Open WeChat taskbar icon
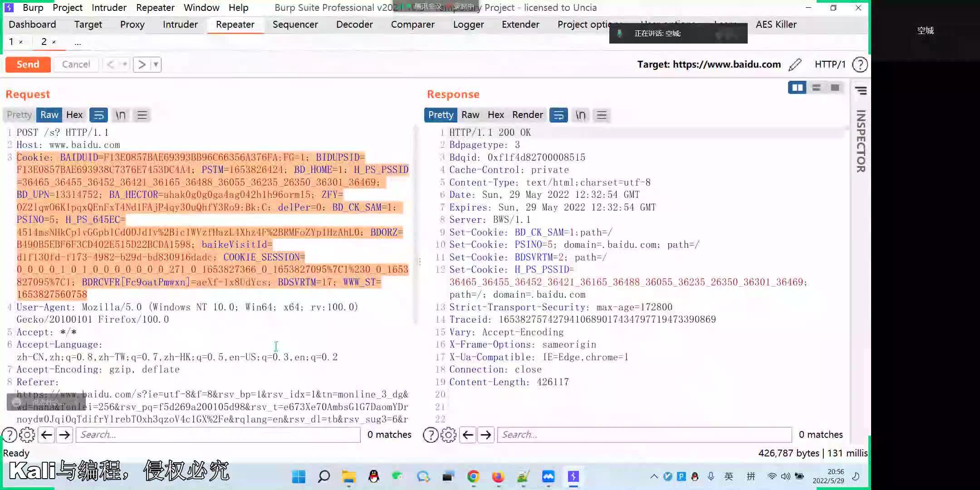The width and height of the screenshot is (980, 490). [x=398, y=476]
